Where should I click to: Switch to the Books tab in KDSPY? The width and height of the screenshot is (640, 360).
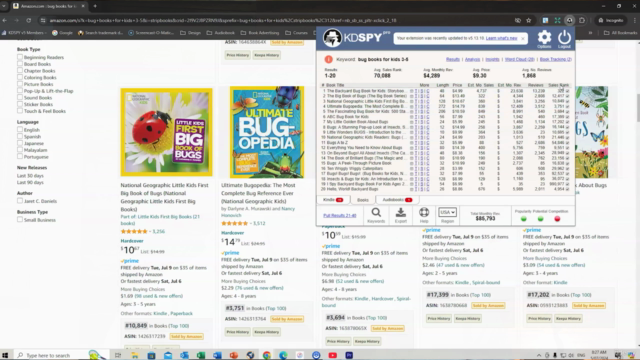(362, 200)
